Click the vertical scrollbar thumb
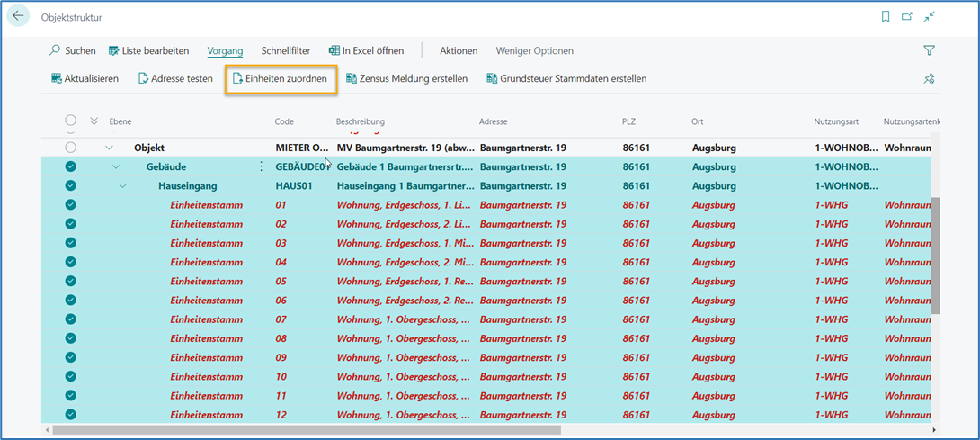This screenshot has width=980, height=440. tap(935, 256)
